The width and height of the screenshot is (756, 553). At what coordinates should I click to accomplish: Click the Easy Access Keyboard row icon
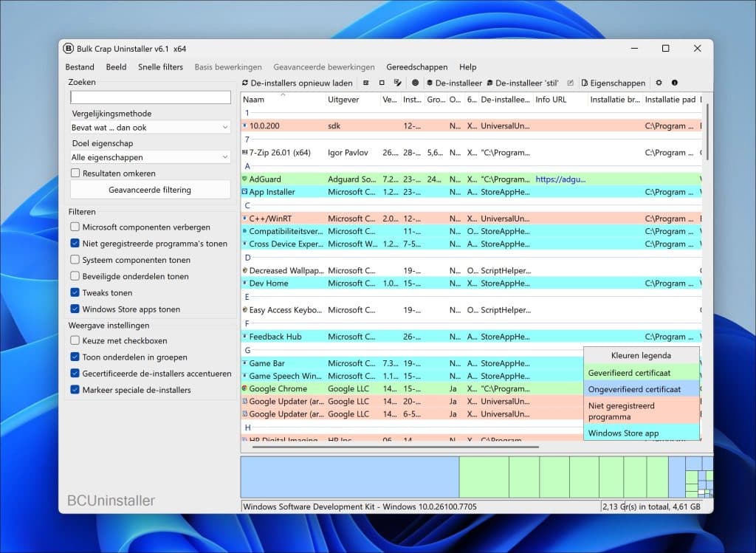pyautogui.click(x=245, y=310)
